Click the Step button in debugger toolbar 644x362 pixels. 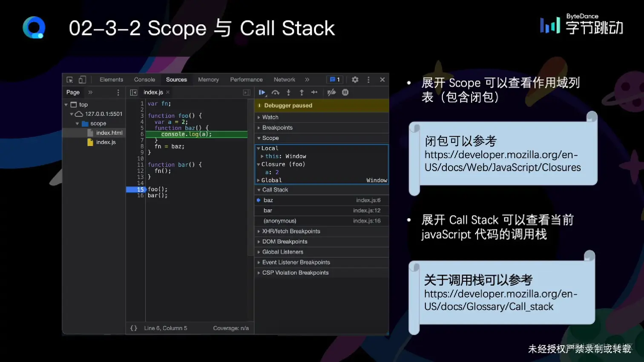[314, 92]
